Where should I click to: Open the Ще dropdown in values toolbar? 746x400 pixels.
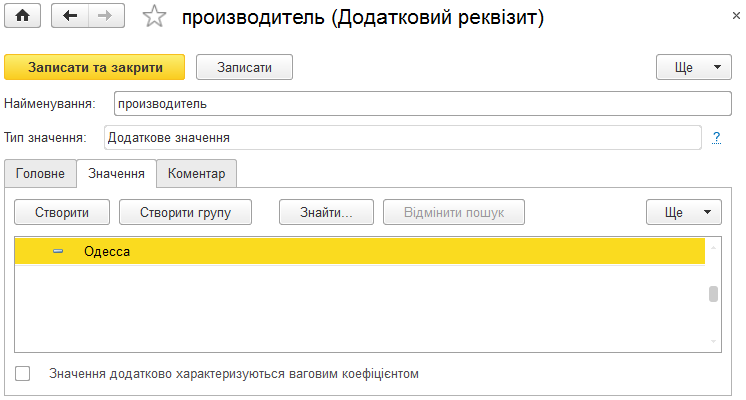684,212
